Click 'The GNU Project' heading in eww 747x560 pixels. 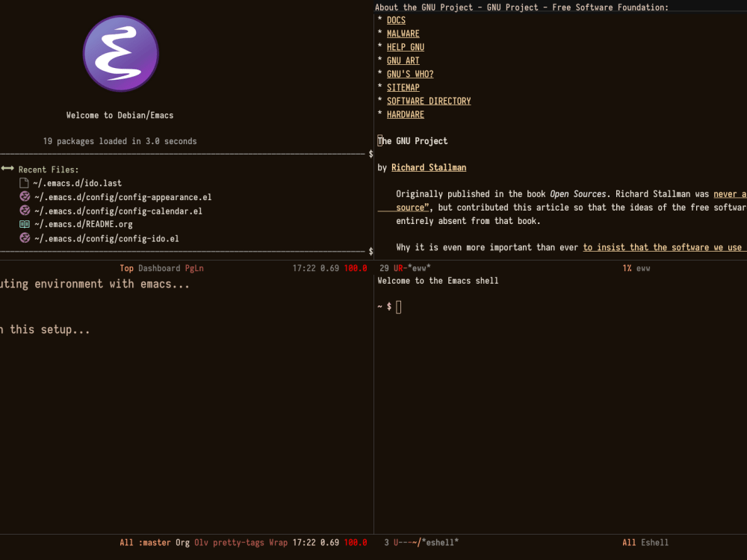412,141
